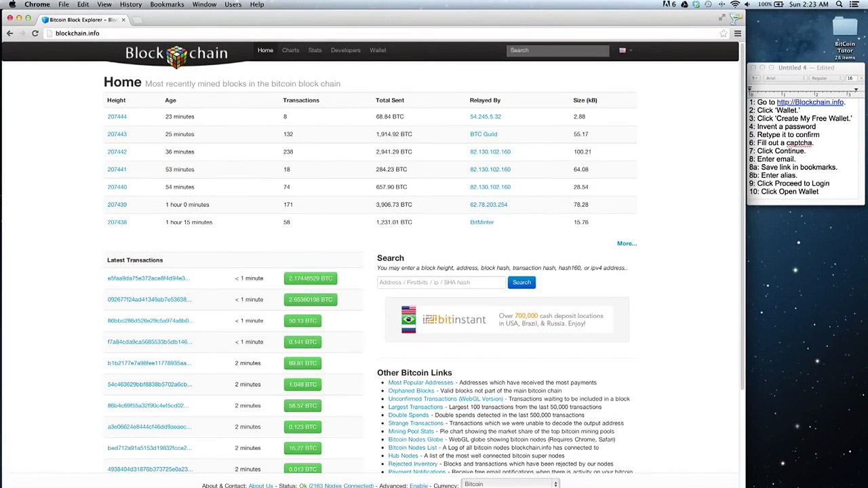Click the Blockchain.info hyperlink in TextEdit note

810,102
